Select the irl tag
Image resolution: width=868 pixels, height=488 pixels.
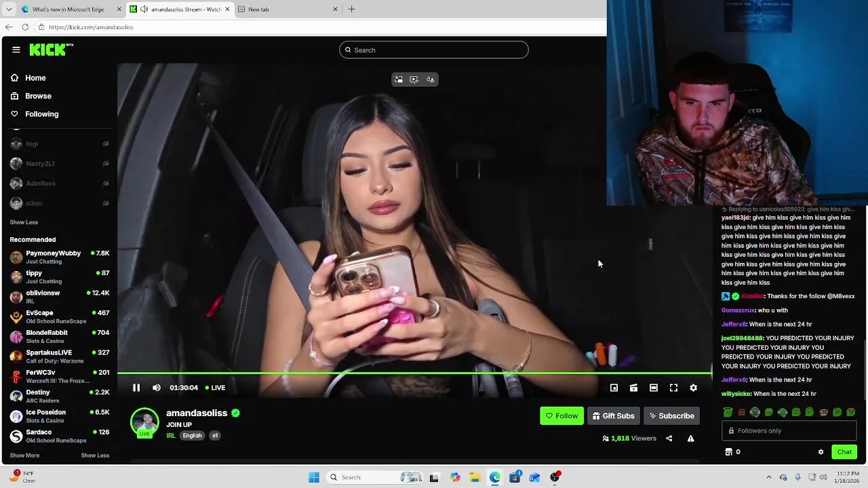(215, 436)
